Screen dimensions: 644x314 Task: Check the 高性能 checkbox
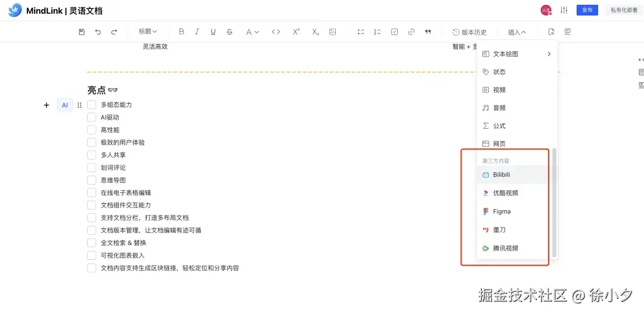click(92, 130)
